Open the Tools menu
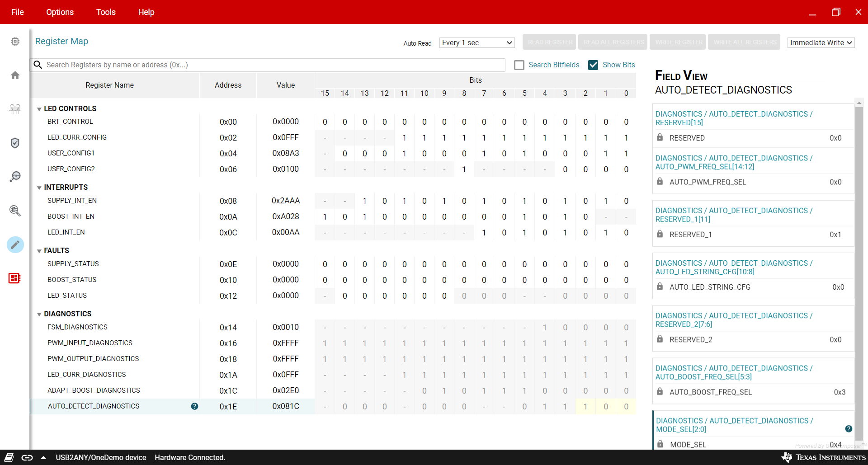The height and width of the screenshot is (465, 868). 105,12
